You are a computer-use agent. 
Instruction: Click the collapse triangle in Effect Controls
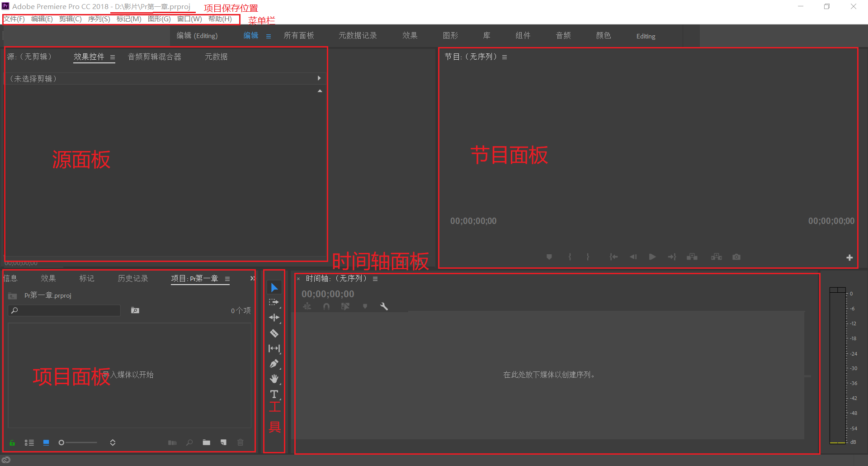(320, 91)
